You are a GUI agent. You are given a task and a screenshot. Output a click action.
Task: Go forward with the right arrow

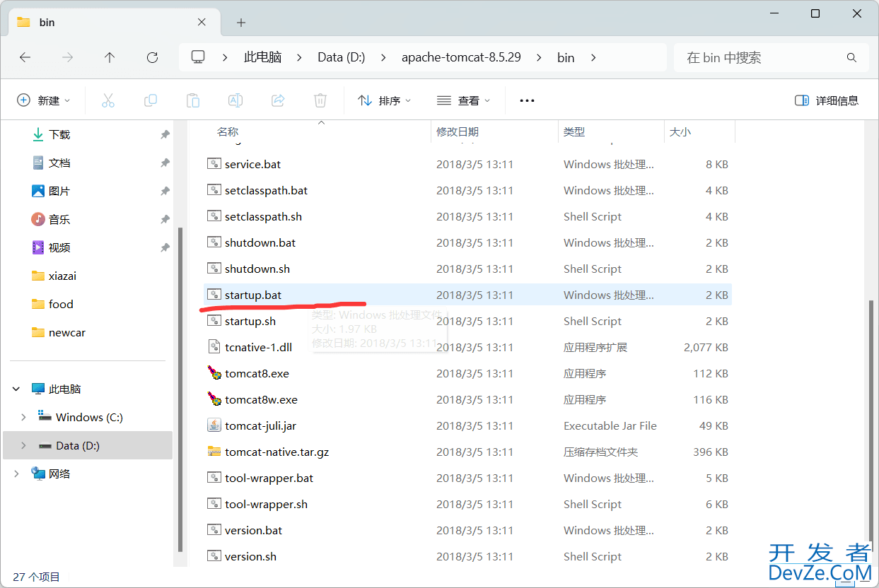point(68,57)
